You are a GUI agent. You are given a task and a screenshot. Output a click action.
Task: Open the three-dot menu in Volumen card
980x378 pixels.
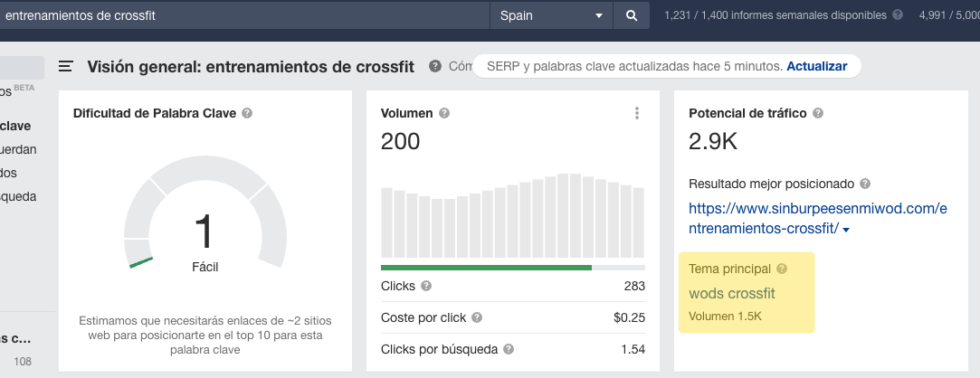pos(637,113)
